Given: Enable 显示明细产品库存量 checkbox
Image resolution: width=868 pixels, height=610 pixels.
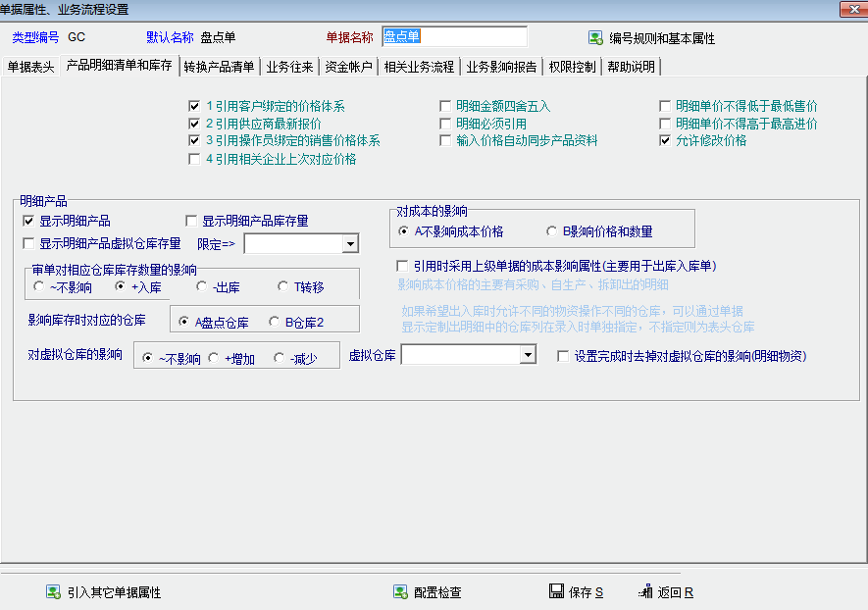Looking at the screenshot, I should pyautogui.click(x=192, y=222).
